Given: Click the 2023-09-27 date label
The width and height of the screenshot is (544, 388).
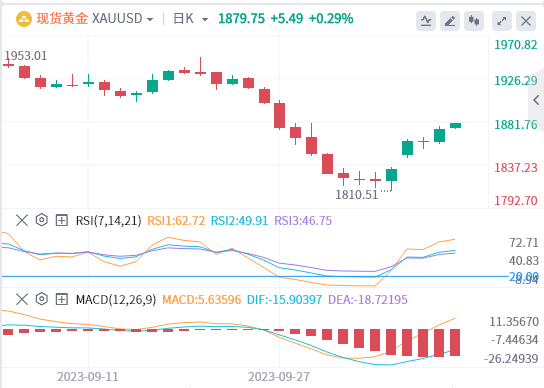Looking at the screenshot, I should [279, 377].
